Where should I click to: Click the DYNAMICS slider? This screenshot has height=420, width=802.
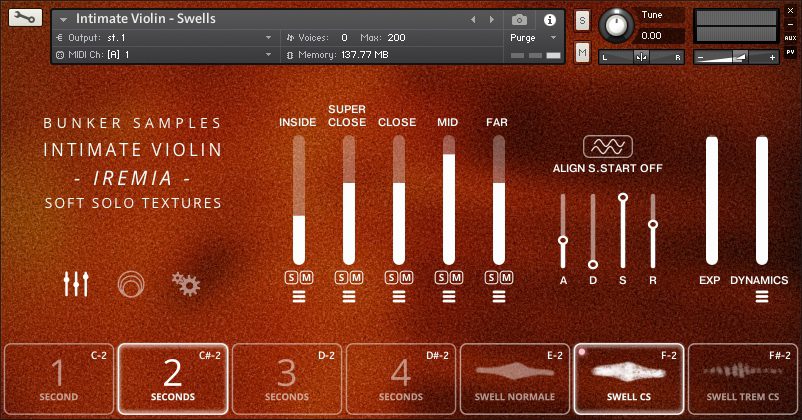click(x=762, y=201)
